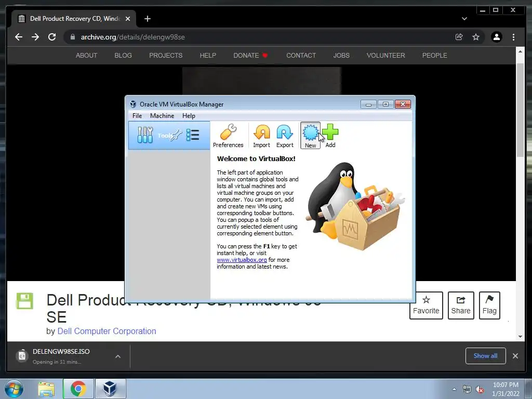Open HELP in archive.org nav
Screen dimensions: 532x399
tap(208, 55)
